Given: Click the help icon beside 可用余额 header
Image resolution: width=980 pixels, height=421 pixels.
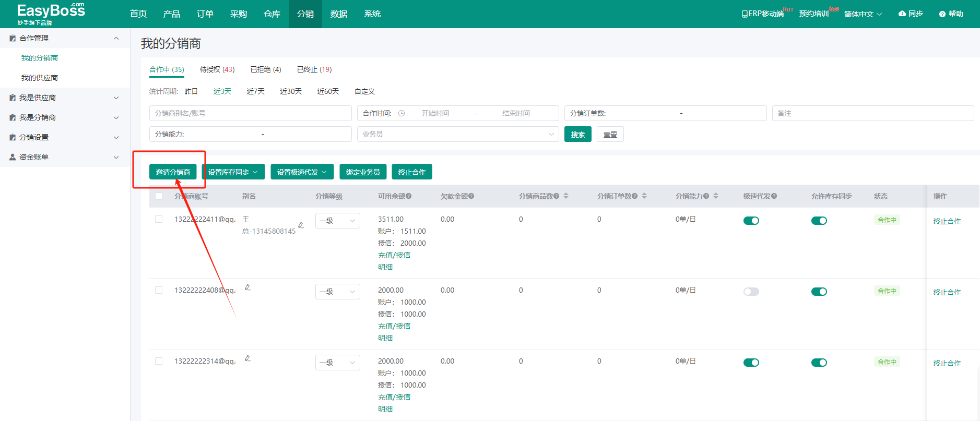Looking at the screenshot, I should 409,196.
